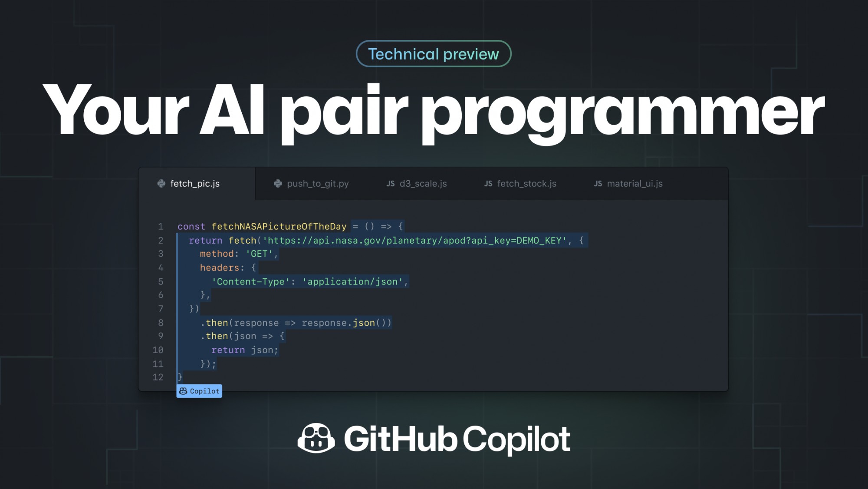
Task: Click the Technical preview label icon
Action: pos(434,54)
